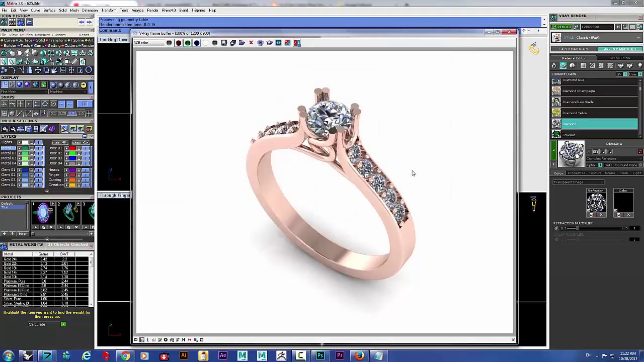Click the forward arrow in Icon History
This screenshot has height=362, width=644.
(x=89, y=22)
